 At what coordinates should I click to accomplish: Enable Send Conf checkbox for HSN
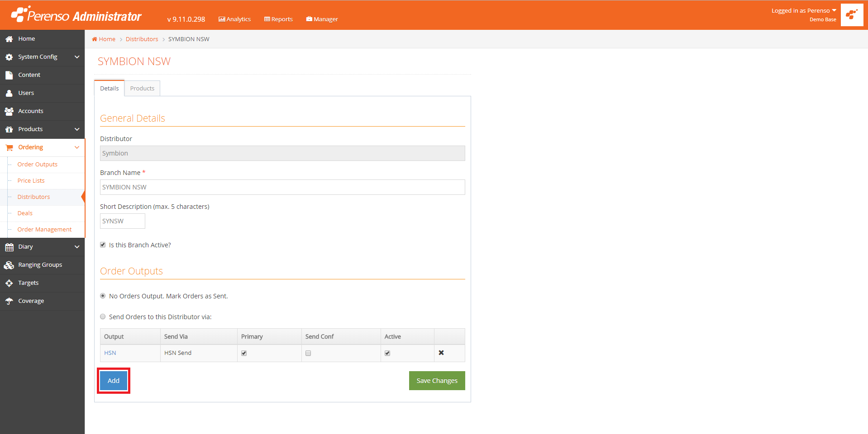pyautogui.click(x=308, y=353)
